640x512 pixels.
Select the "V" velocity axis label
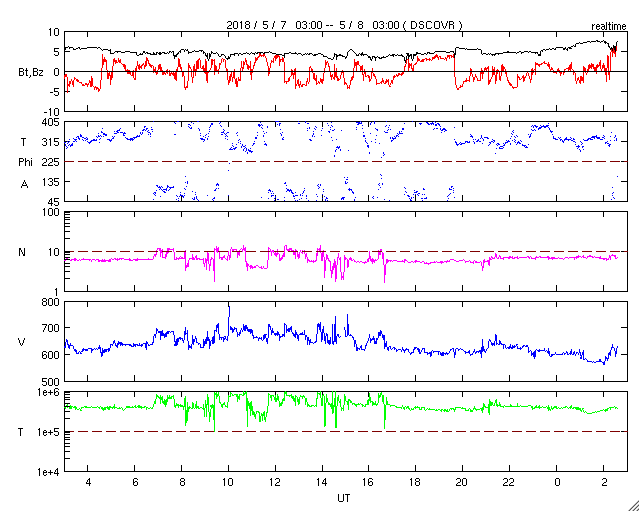tap(22, 342)
